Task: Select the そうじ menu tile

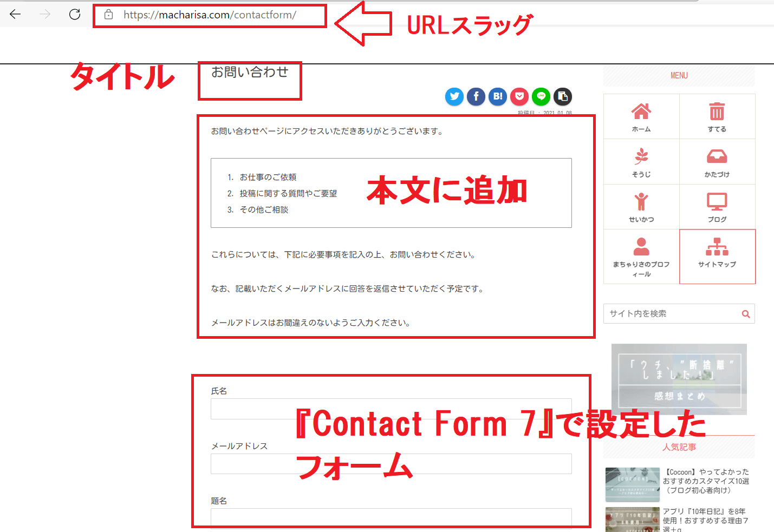Action: [641, 162]
